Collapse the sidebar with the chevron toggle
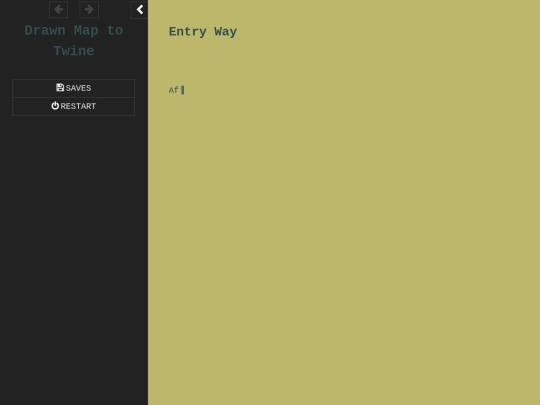The height and width of the screenshot is (405, 540). (x=139, y=9)
